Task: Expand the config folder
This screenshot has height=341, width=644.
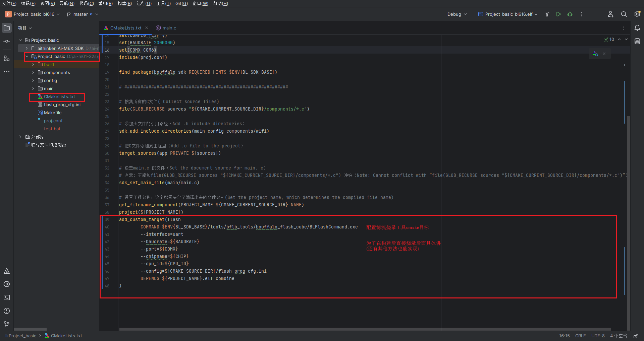Action: (33, 80)
